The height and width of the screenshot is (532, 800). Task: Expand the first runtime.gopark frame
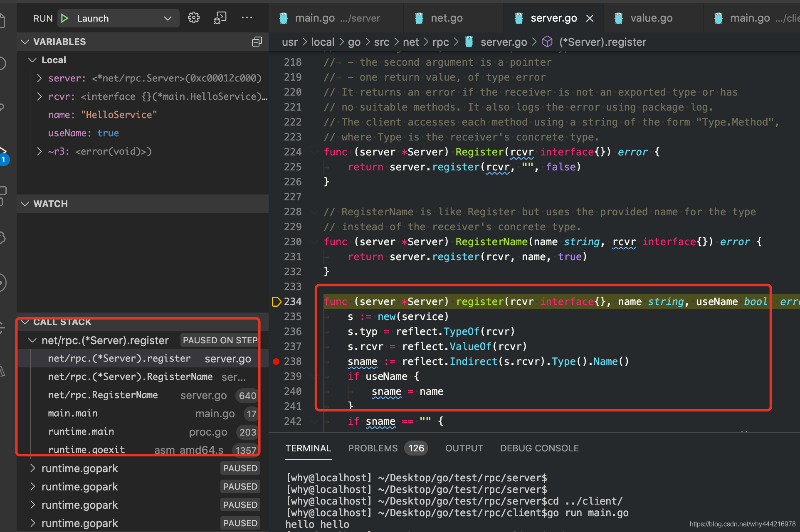click(33, 468)
